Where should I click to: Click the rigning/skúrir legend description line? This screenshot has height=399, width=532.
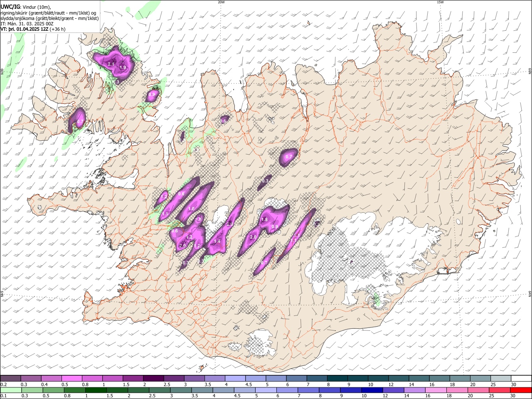[48, 13]
